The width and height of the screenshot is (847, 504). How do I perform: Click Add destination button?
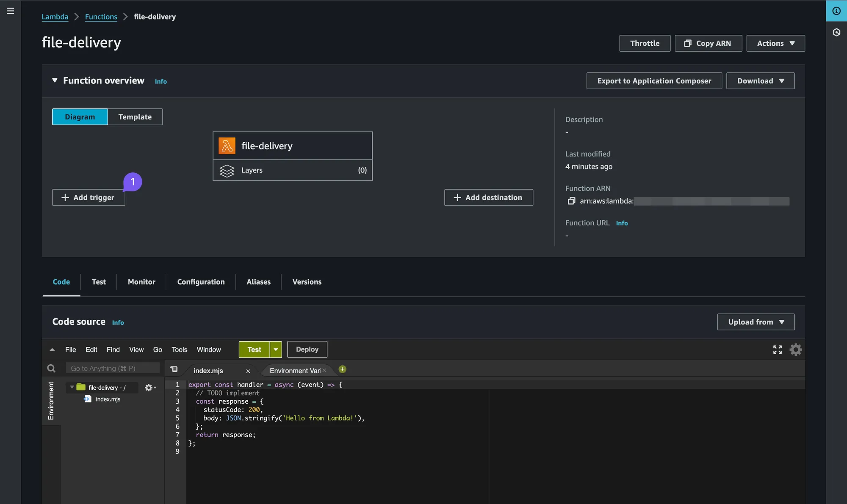point(489,197)
